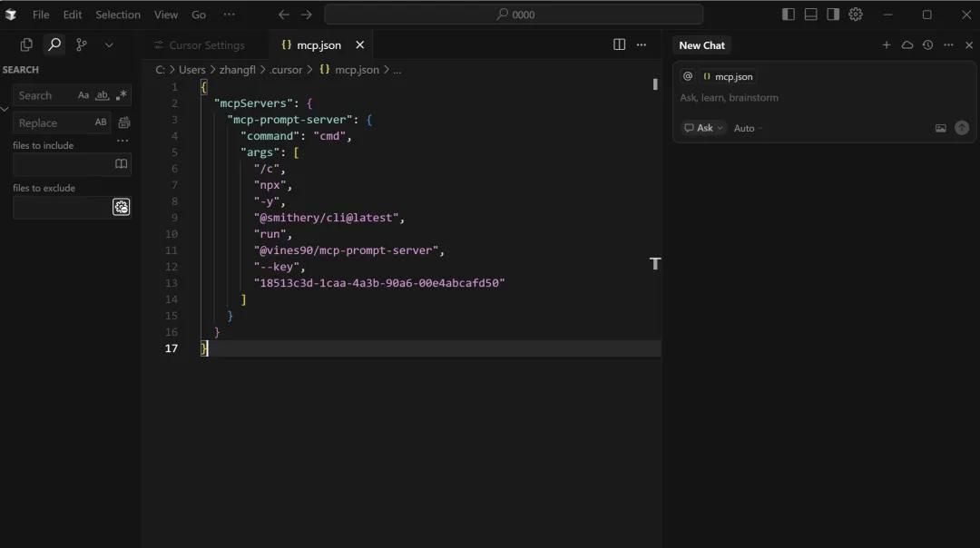Switch to the Cursor Settings tab
Image resolution: width=980 pixels, height=548 pixels.
pos(206,45)
